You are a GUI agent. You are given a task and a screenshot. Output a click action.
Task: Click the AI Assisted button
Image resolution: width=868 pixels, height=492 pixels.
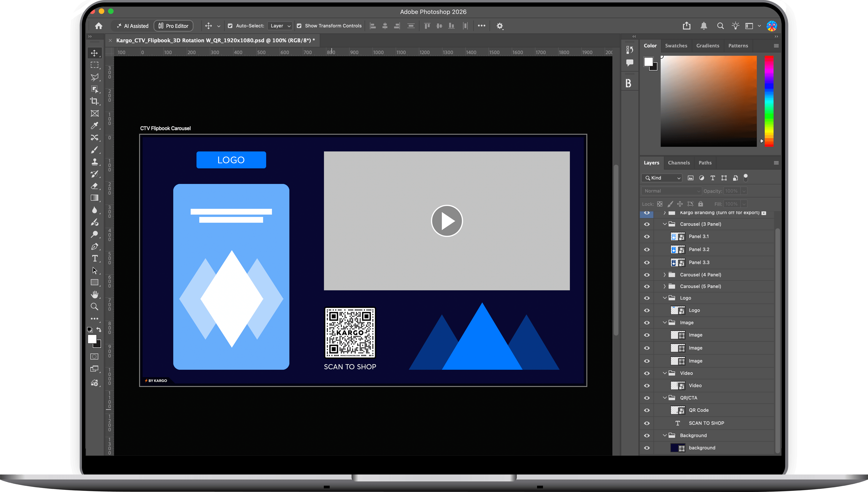pos(133,26)
